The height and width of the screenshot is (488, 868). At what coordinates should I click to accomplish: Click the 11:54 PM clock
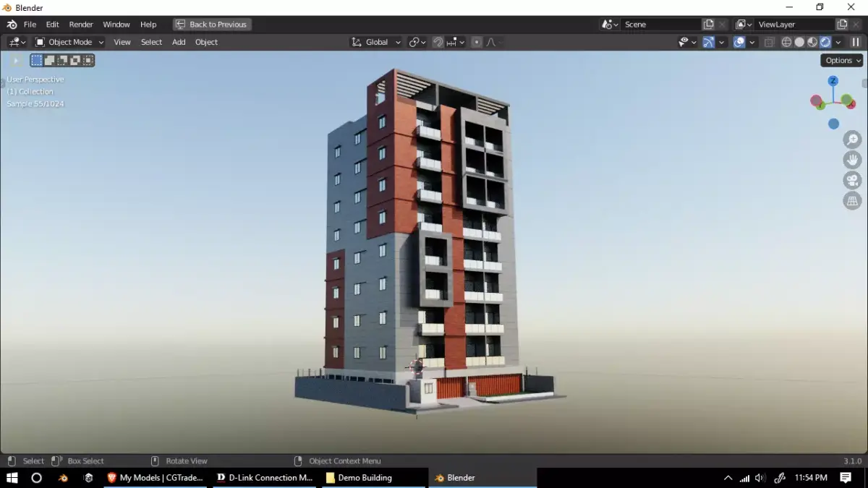coord(811,478)
